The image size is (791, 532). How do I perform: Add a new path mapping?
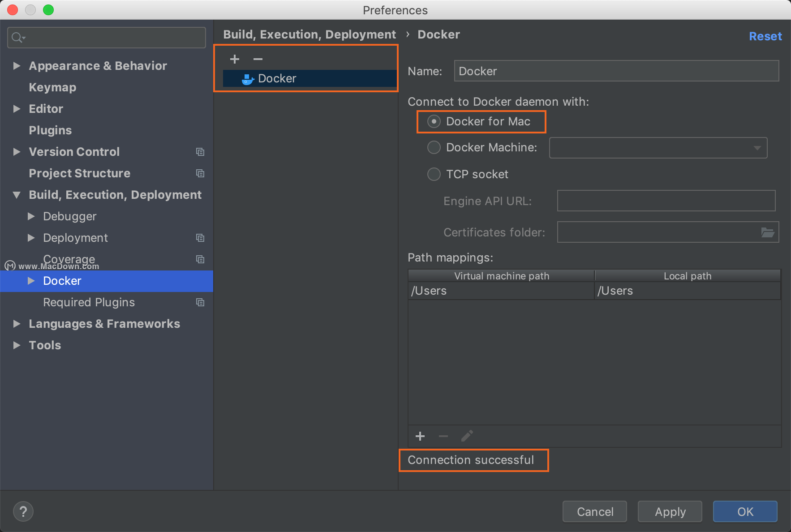[420, 436]
